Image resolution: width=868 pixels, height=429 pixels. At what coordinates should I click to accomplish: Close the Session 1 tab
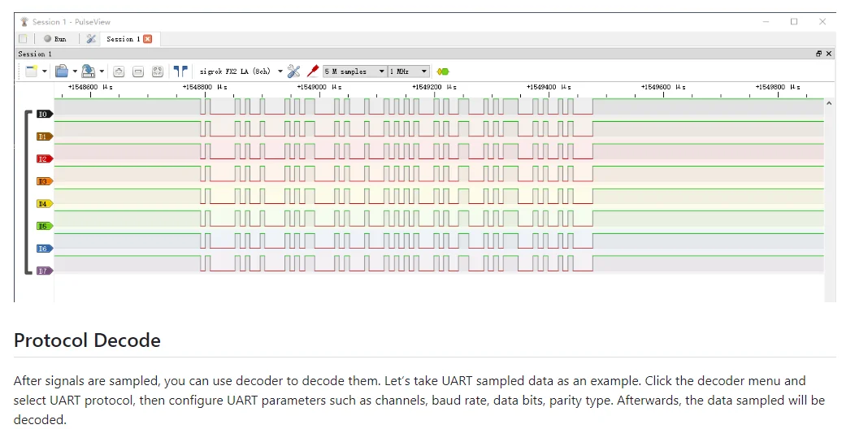(x=147, y=39)
